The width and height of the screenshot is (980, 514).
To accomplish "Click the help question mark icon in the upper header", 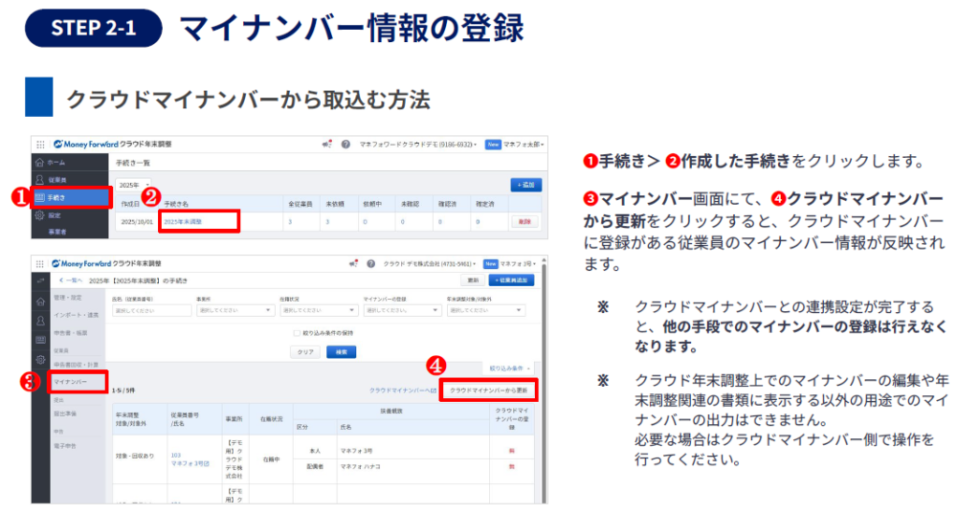I will tap(345, 144).
